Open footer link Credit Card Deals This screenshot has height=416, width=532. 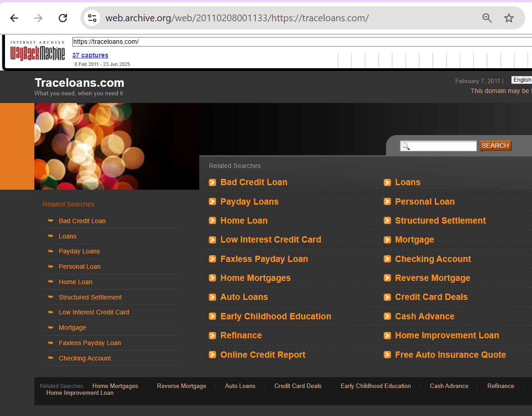pyautogui.click(x=298, y=386)
